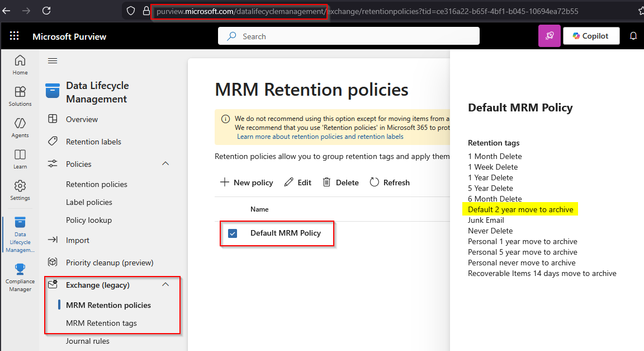
Task: Open the Agents icon in left rail
Action: point(20,123)
